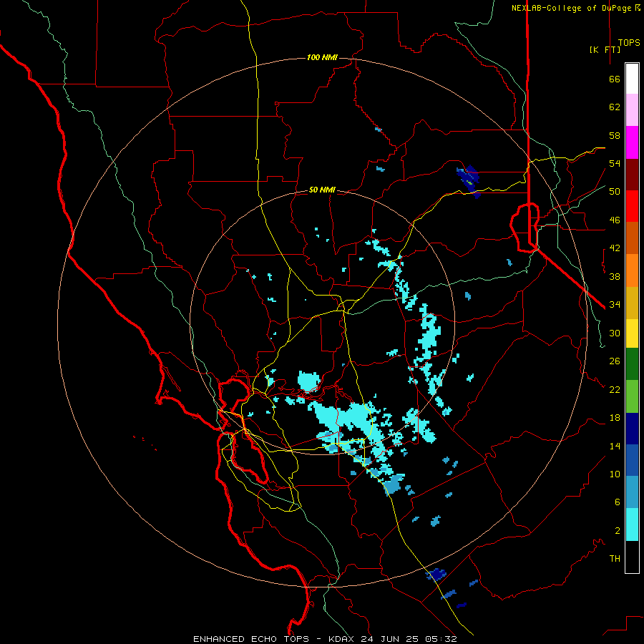Click the light green 26 kft legend swatch
The width and height of the screenshot is (644, 644).
click(632, 396)
